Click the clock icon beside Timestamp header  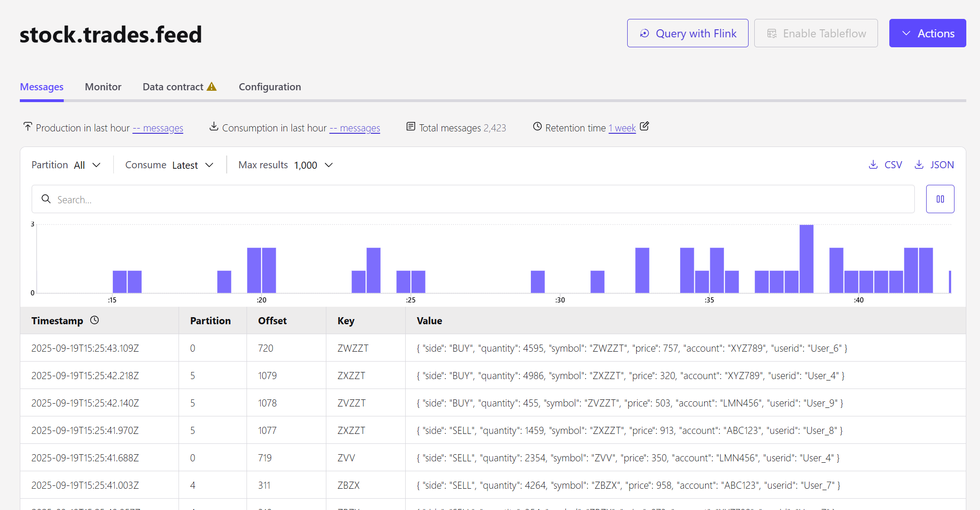(x=94, y=320)
